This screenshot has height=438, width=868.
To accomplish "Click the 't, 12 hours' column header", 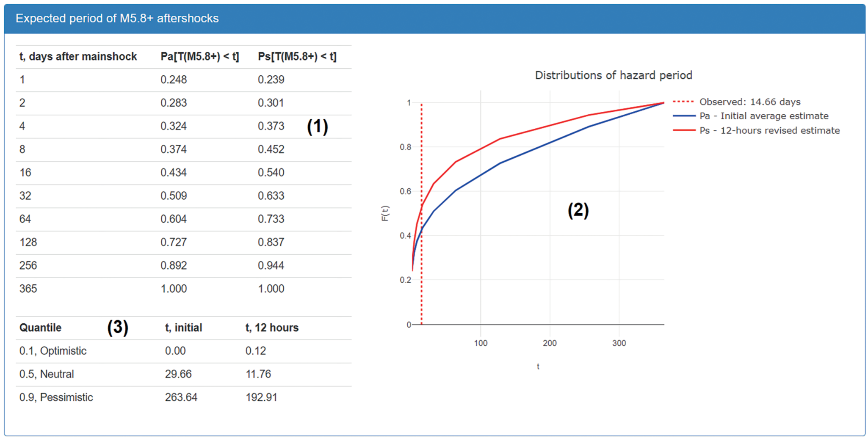I will pyautogui.click(x=272, y=328).
